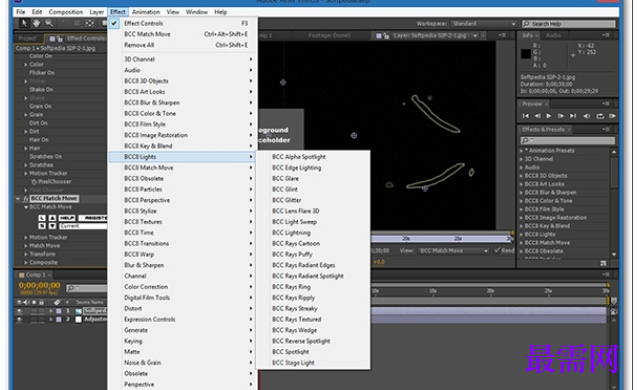Expand Animation Presets in Effects & Presets

[521, 151]
